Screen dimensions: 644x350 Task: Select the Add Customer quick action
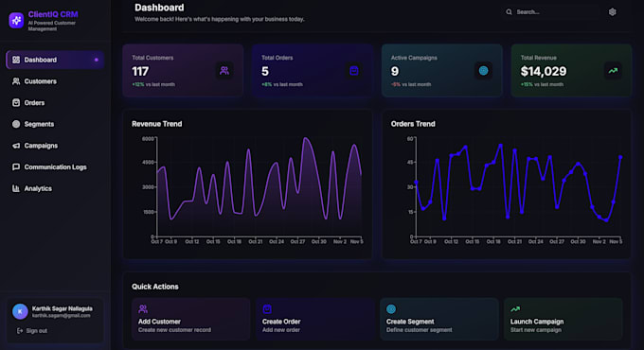(x=191, y=319)
